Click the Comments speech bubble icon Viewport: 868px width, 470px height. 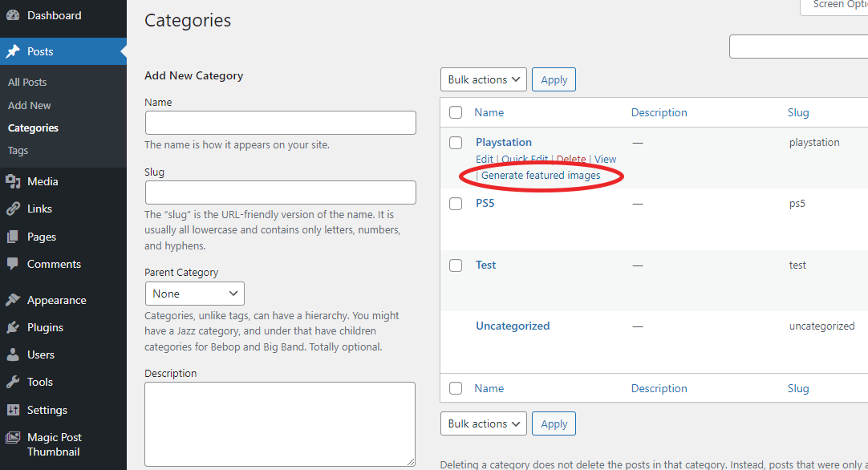coord(13,264)
